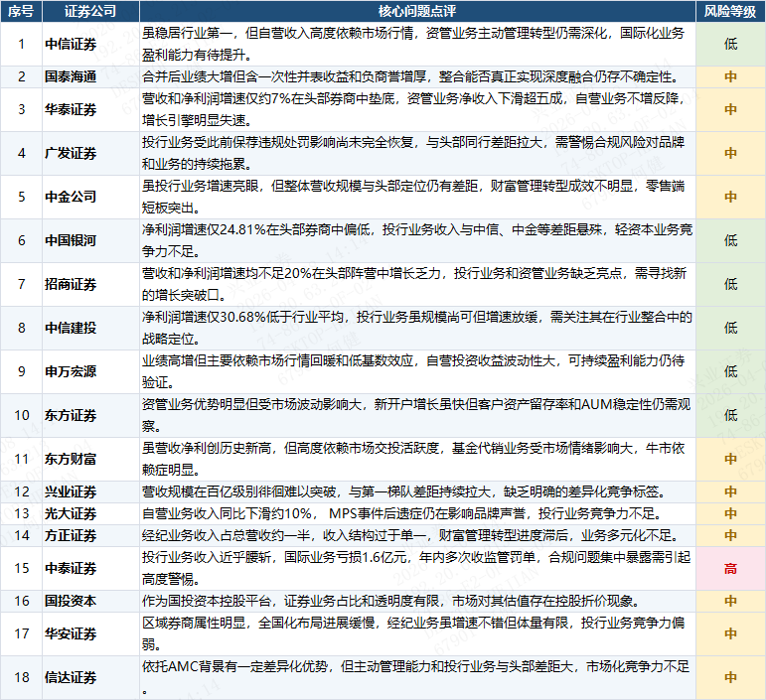Click the comment starting 净利润增速仅24.81%
This screenshot has width=766, height=700.
(x=417, y=240)
